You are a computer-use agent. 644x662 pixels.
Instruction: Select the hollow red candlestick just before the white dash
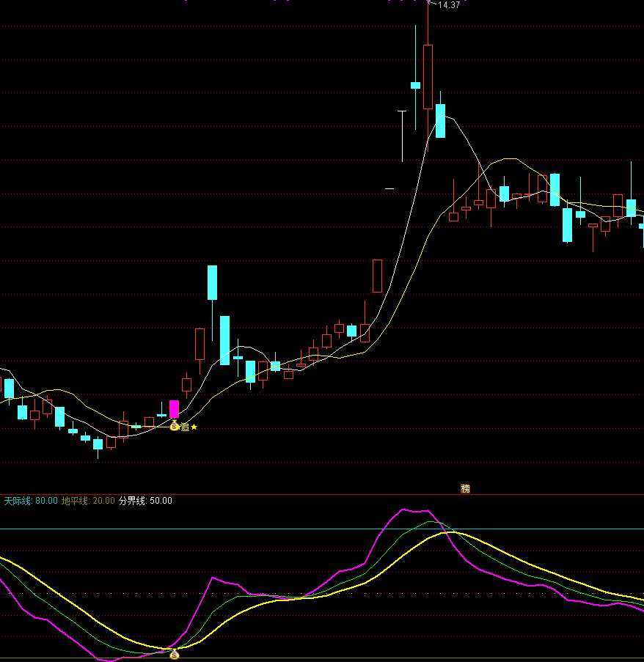tap(377, 276)
